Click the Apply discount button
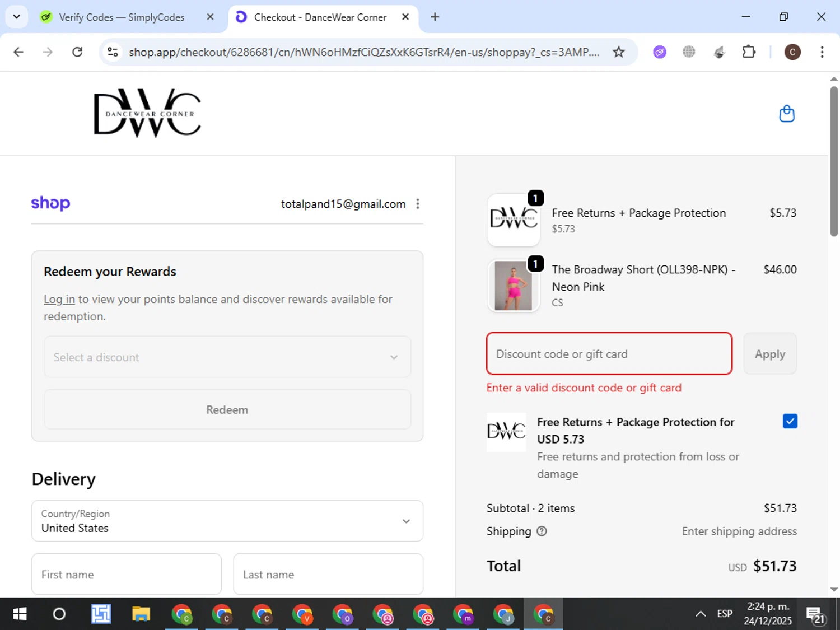840x630 pixels. tap(770, 354)
